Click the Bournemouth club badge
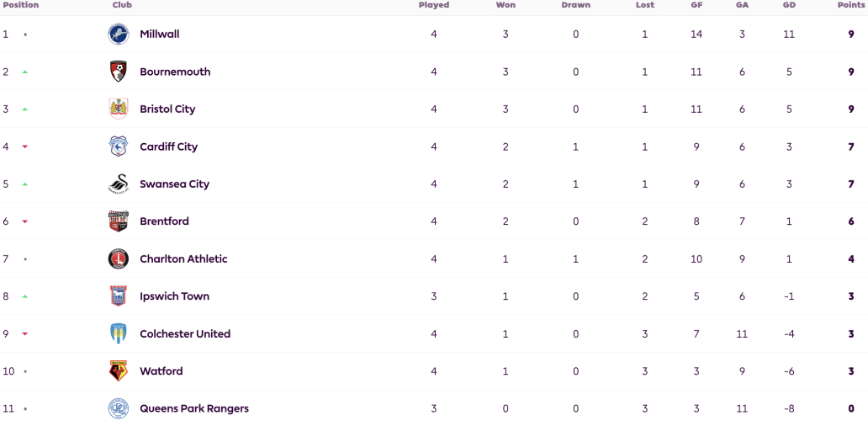Image resolution: width=868 pixels, height=421 pixels. (119, 72)
